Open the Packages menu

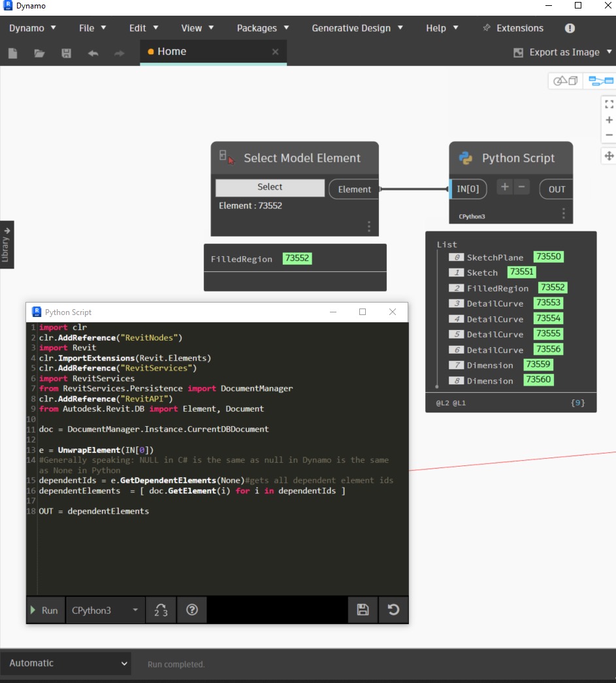click(258, 27)
